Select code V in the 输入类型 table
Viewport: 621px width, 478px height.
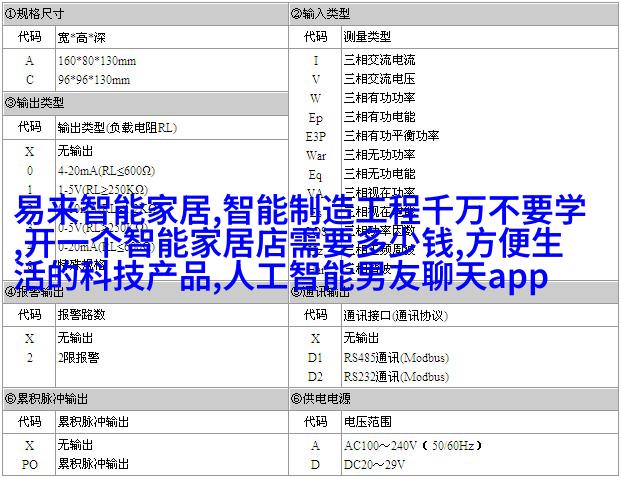pos(316,80)
